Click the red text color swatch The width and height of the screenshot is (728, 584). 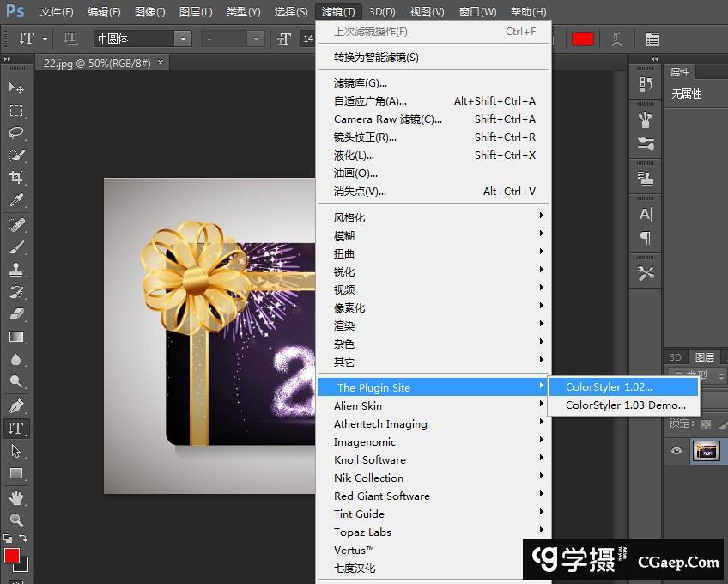(x=583, y=39)
